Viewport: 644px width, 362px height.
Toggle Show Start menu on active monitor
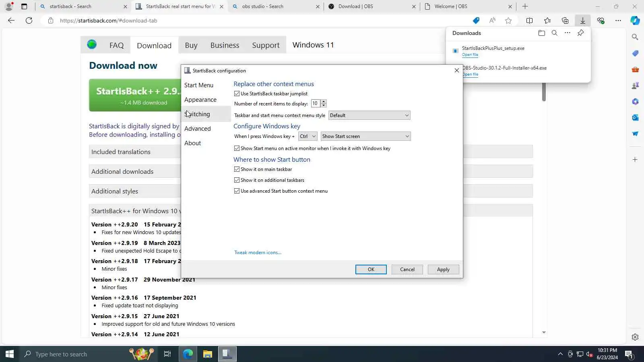pos(312,148)
